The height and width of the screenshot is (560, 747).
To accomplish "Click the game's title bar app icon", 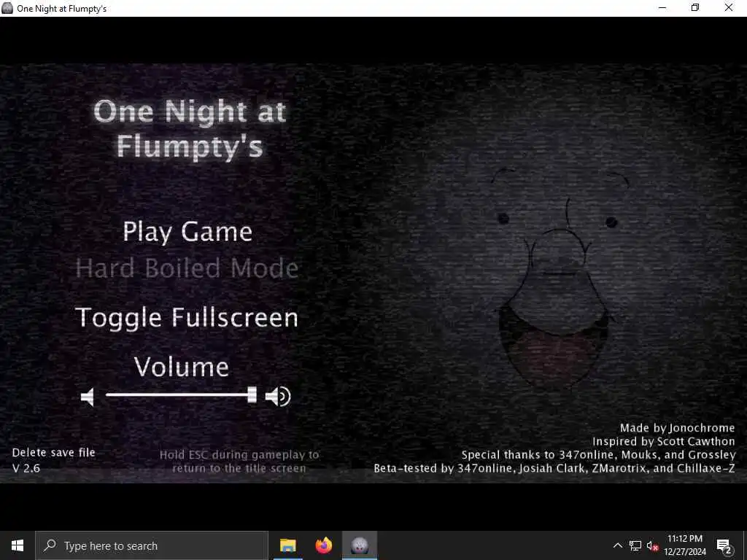I will (x=7, y=8).
